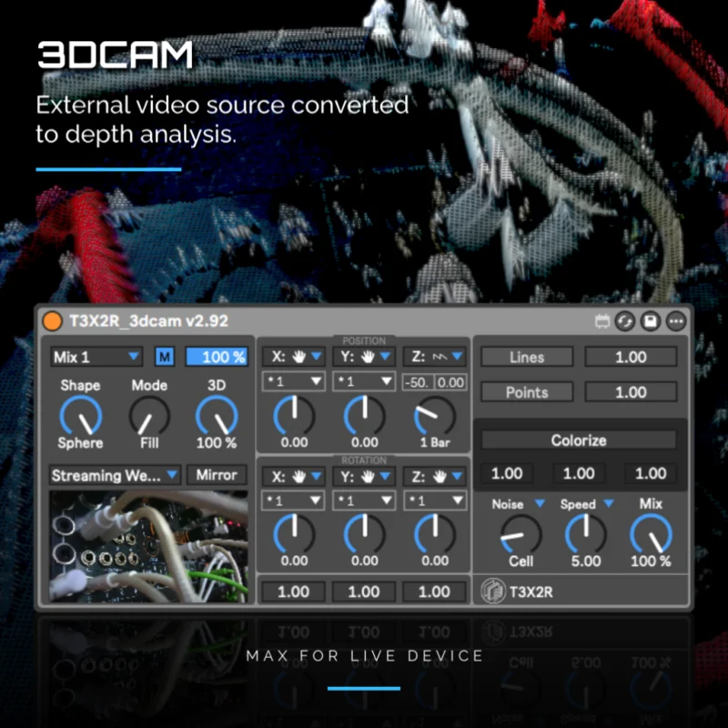Toggle the orange device activator button
This screenshot has height=728, width=728.
(52, 321)
